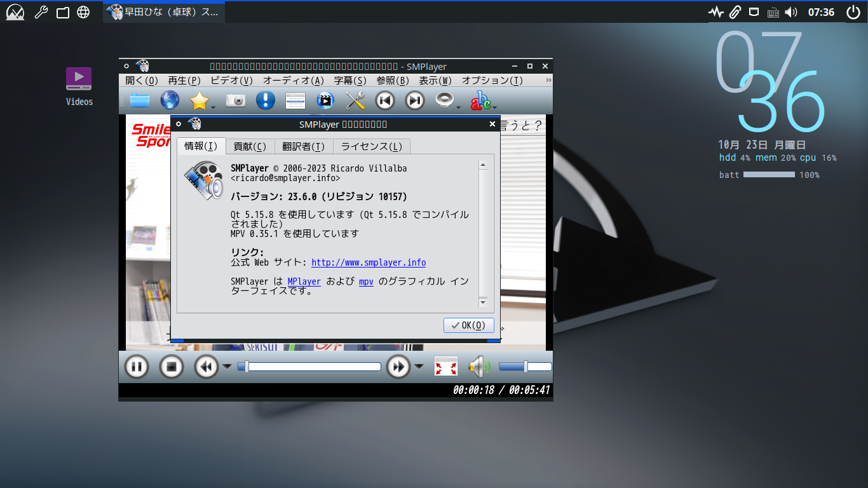Jump to next item in playlist
This screenshot has width=868, height=488.
(x=415, y=100)
